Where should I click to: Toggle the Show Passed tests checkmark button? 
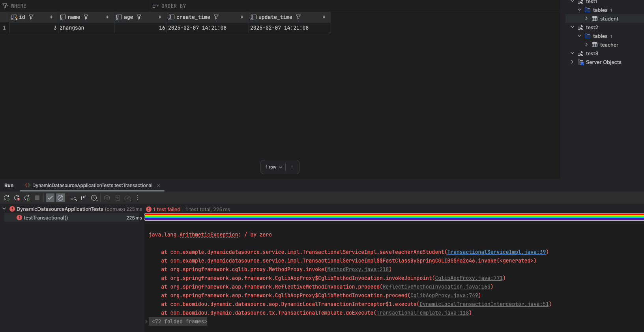50,198
